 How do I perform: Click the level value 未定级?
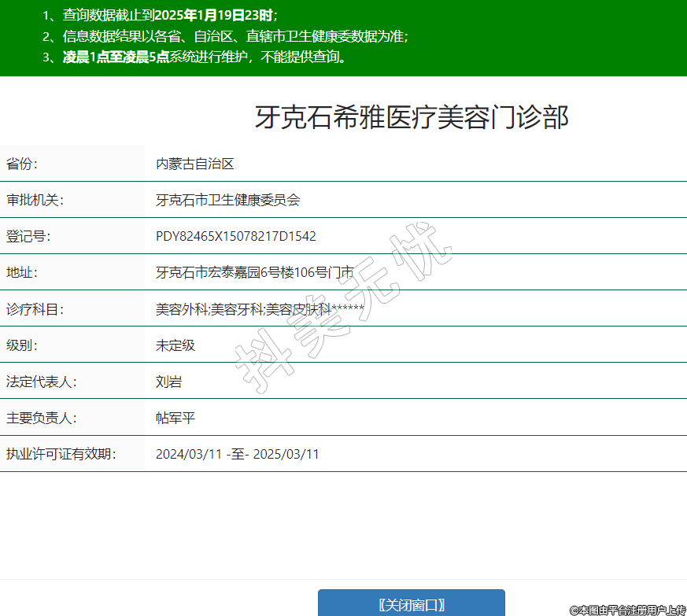(175, 345)
